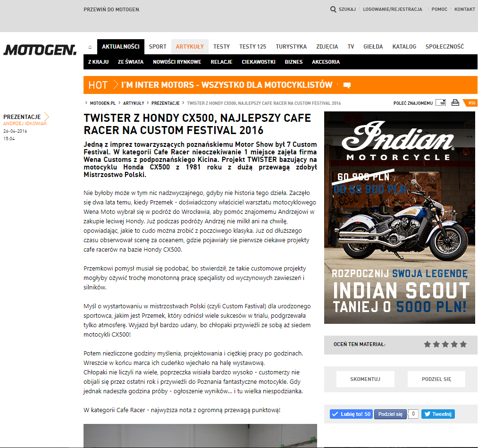Click the comment bubble icon in HOT bar
The width and height of the screenshot is (478, 448).
[x=347, y=85]
